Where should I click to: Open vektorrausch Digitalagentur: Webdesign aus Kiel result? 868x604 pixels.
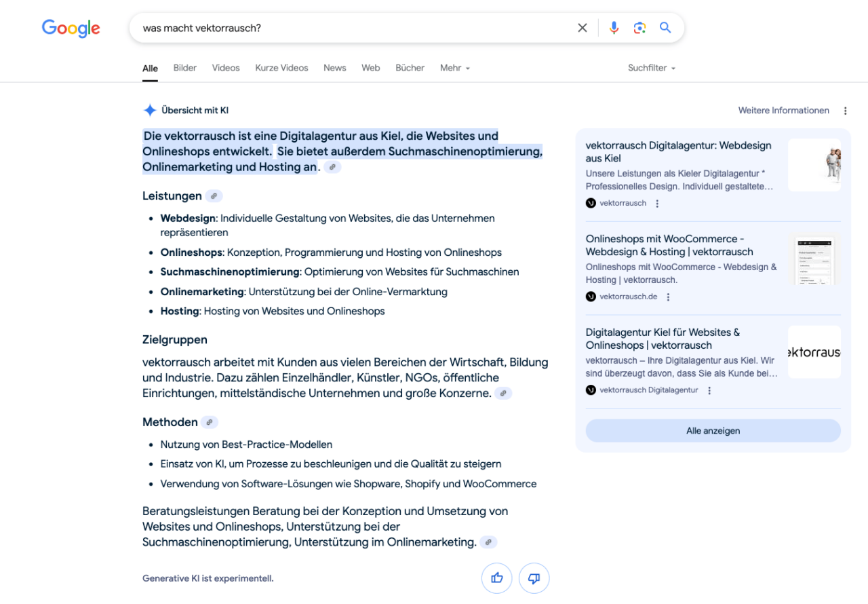(679, 152)
